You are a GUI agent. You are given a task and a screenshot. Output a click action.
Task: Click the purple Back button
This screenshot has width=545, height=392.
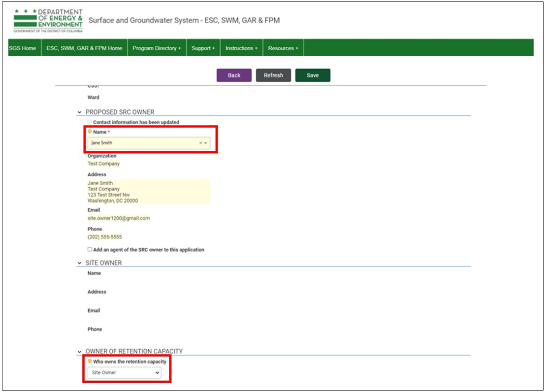pyautogui.click(x=234, y=75)
